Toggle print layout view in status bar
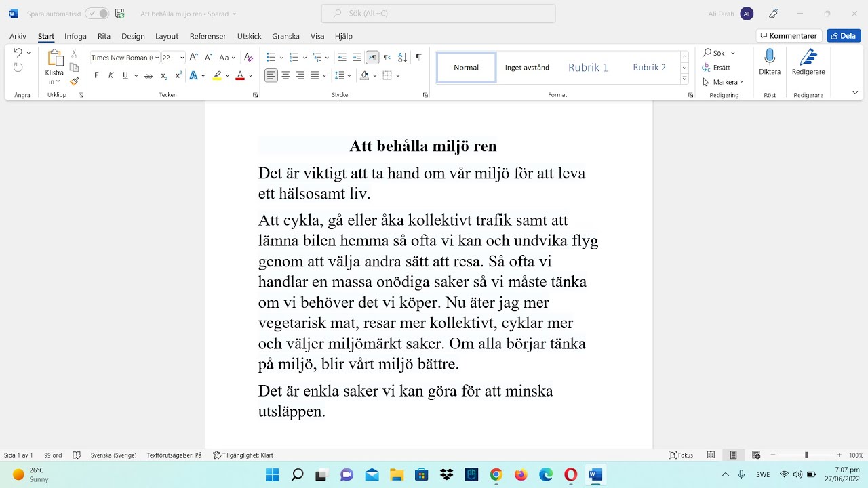868x488 pixels. click(733, 455)
